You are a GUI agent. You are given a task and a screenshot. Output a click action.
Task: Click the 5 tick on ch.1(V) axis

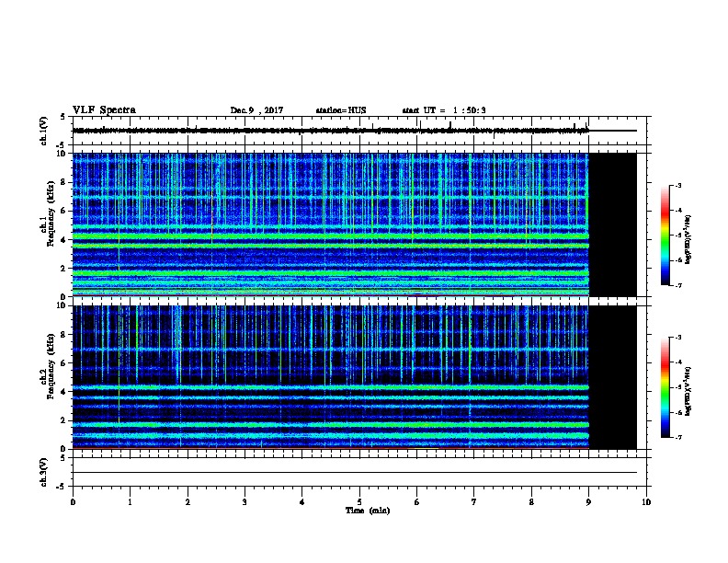click(63, 117)
